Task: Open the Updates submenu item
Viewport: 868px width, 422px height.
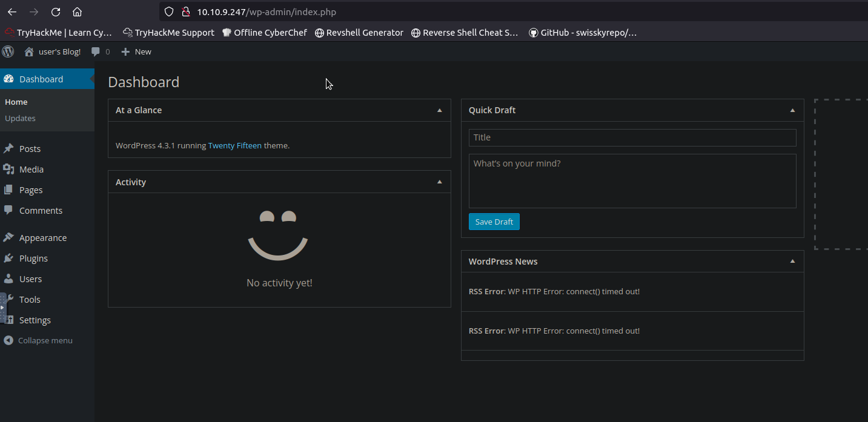Action: pos(20,118)
